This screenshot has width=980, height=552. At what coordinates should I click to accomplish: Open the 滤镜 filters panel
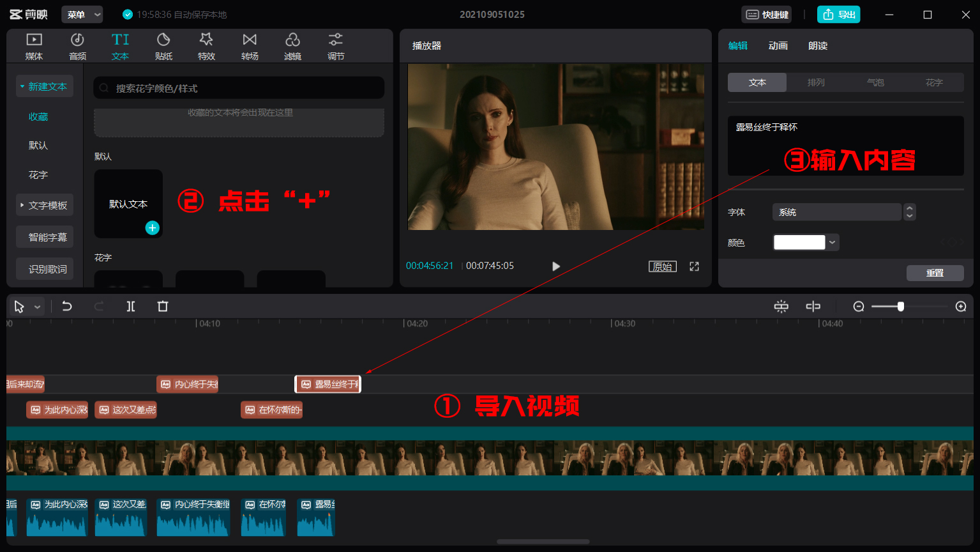292,45
